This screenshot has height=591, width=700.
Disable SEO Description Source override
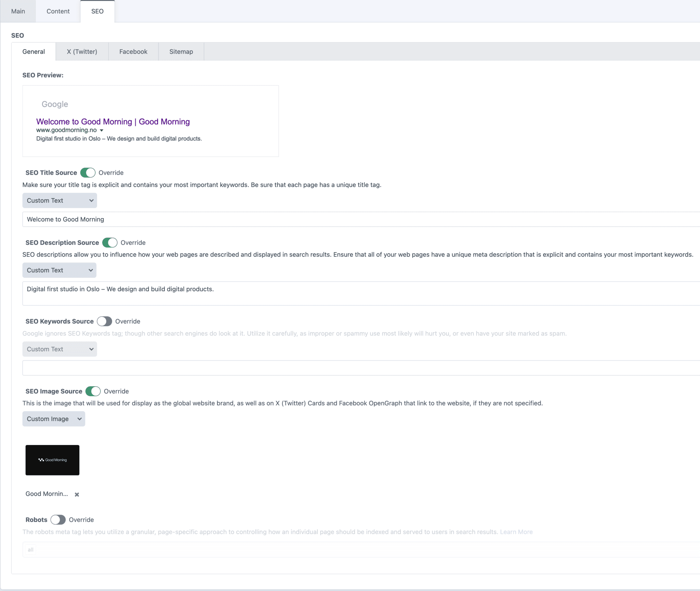[x=110, y=243]
